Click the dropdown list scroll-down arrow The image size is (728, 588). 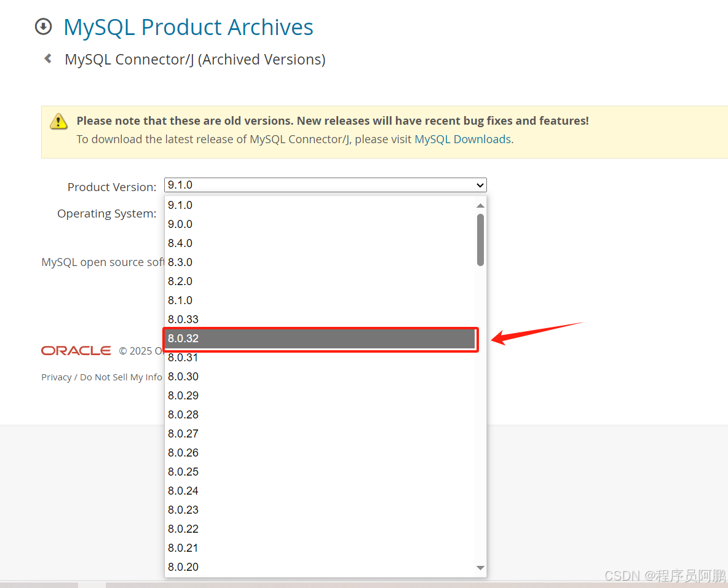point(481,568)
